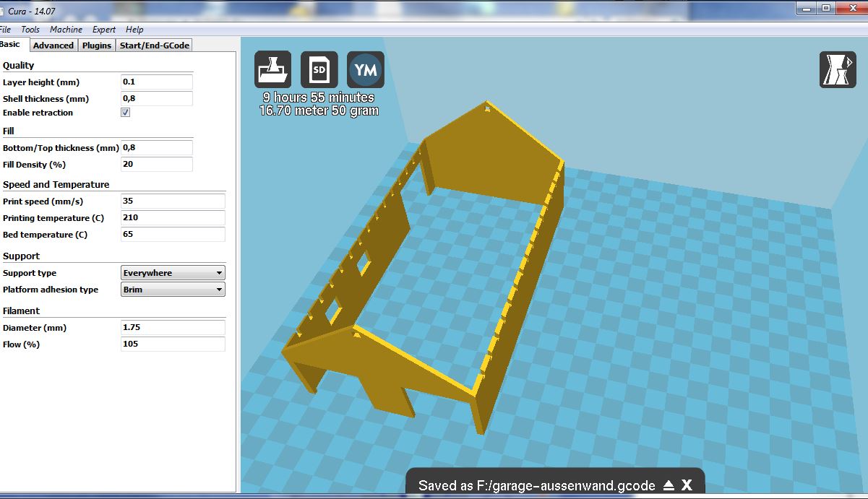Click the filament Diameter input field
Image resolution: width=868 pixels, height=499 pixels.
tap(173, 328)
